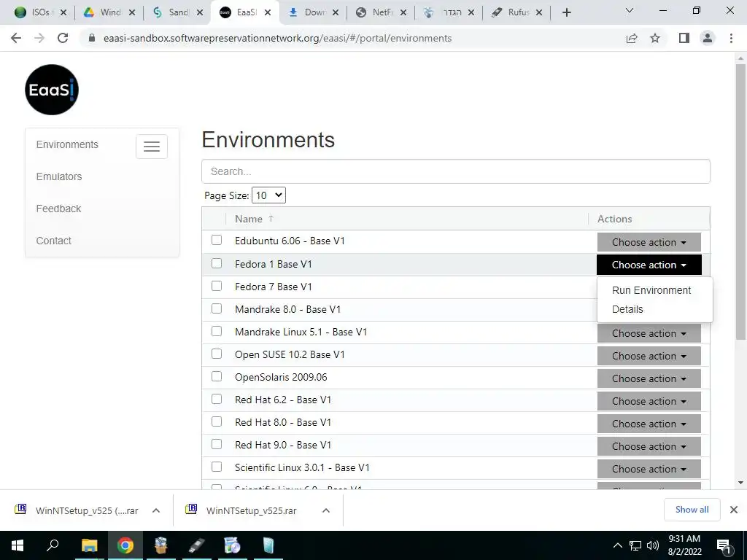
Task: Open the Chrome profile avatar icon
Action: pyautogui.click(x=708, y=38)
